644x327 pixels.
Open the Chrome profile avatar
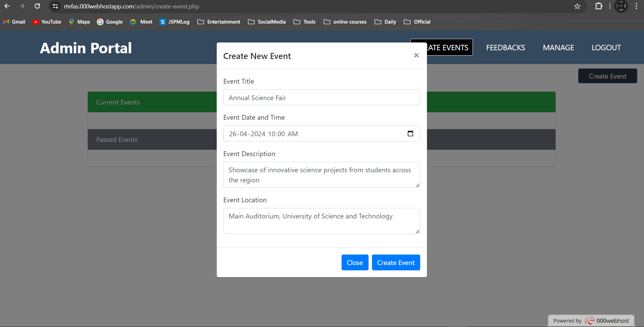(x=621, y=6)
